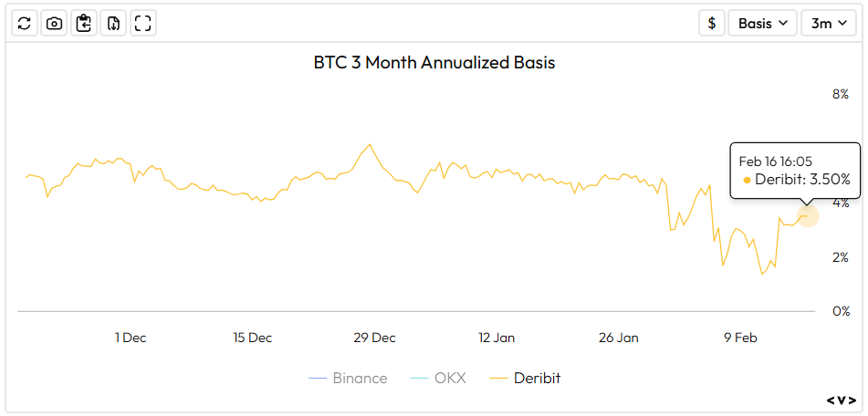Click the 8% y-axis label

(840, 94)
